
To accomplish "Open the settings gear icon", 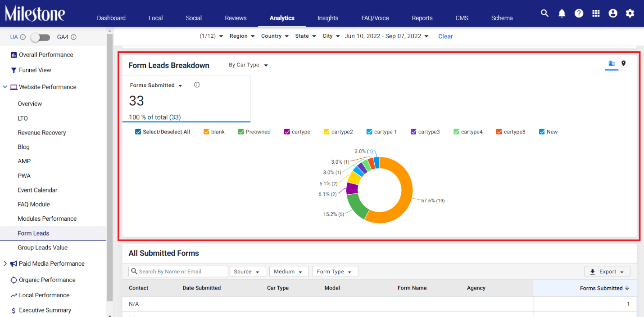I will point(630,13).
